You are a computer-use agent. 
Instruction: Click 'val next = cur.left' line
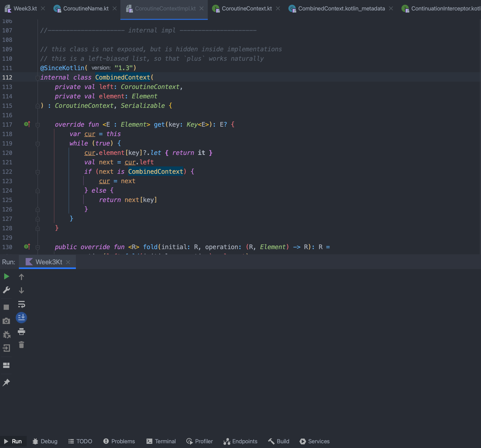coord(119,162)
